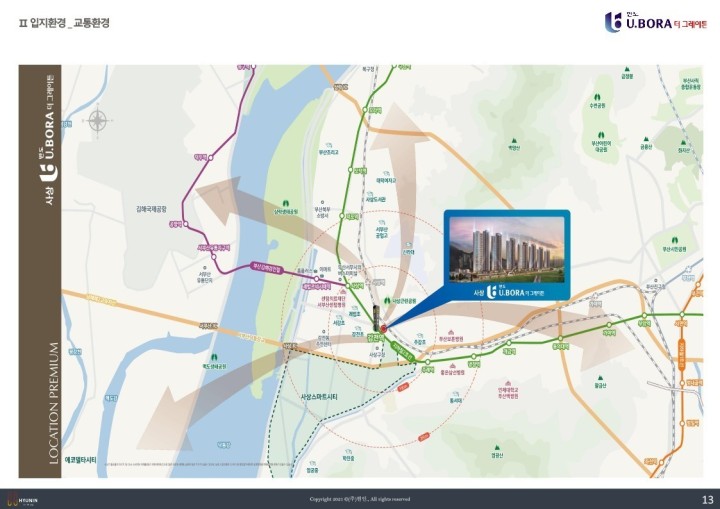Click the 'LOCATION PREMIUM' sidebar text
The width and height of the screenshot is (720, 509).
click(54, 403)
